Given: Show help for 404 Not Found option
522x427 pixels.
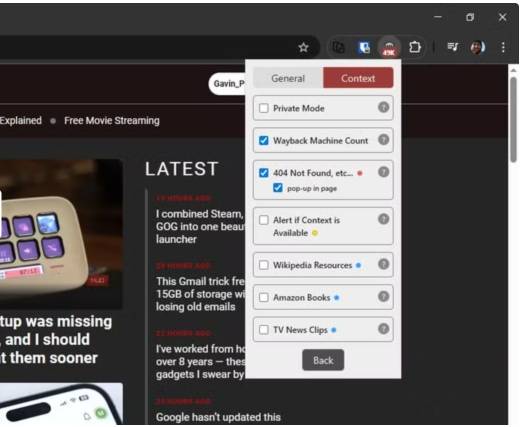Looking at the screenshot, I should (383, 172).
